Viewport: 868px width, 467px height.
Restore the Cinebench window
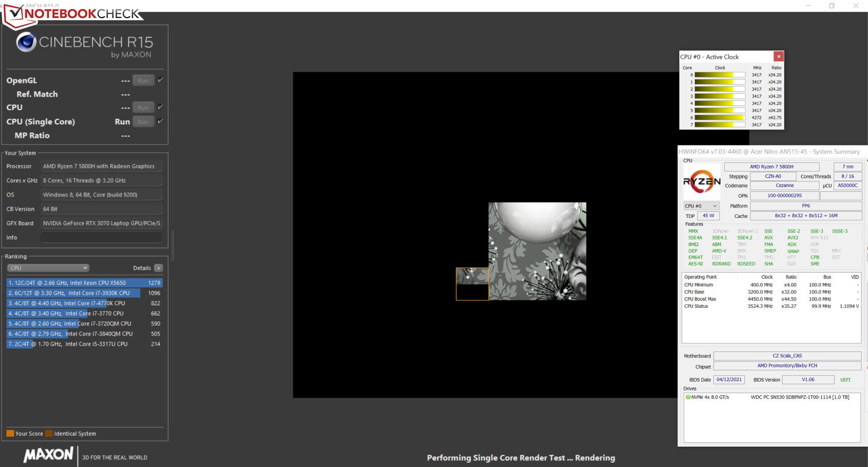point(831,6)
